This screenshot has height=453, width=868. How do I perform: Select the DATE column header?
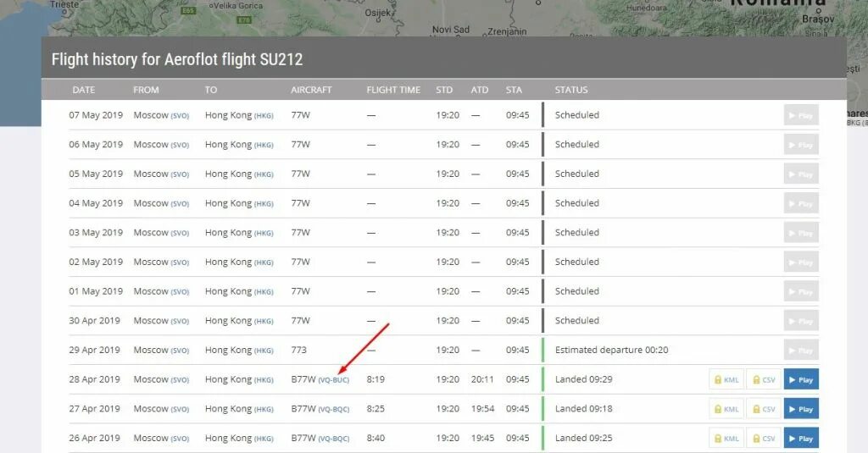(84, 90)
